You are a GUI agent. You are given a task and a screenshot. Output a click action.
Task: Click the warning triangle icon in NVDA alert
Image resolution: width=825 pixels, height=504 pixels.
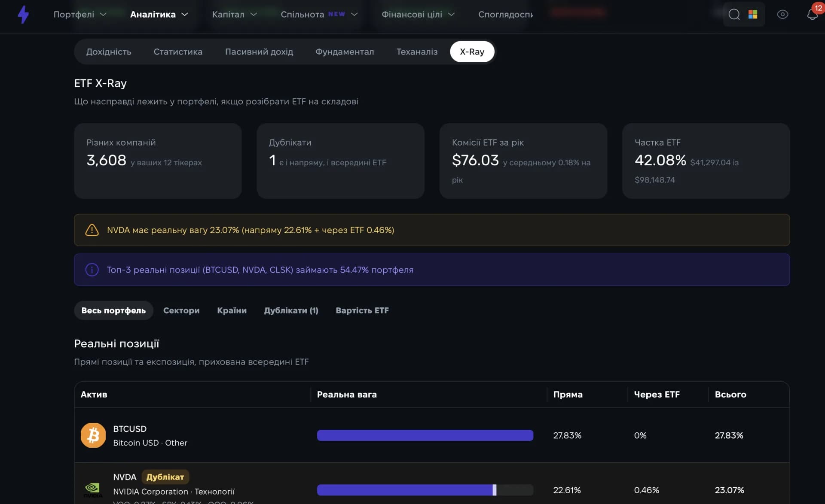[92, 230]
